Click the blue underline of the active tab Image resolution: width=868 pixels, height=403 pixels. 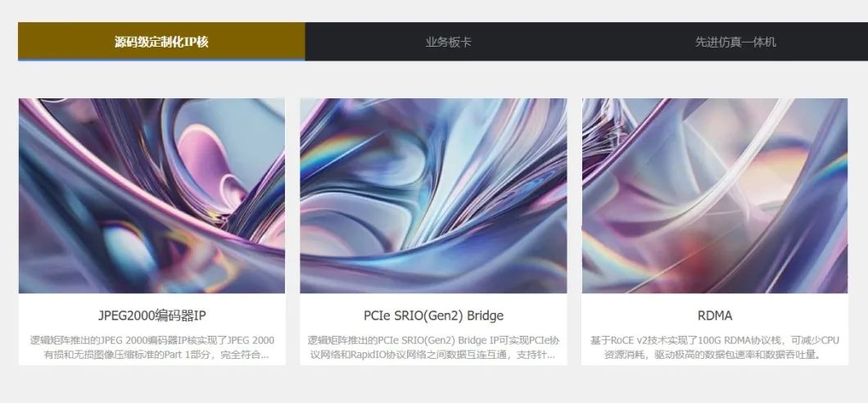click(x=161, y=60)
